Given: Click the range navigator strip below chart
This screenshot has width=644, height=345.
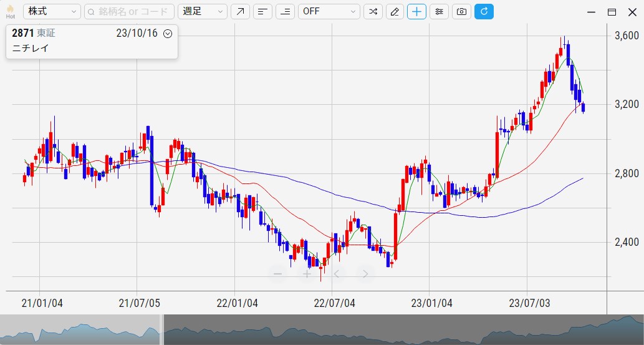Looking at the screenshot, I should pyautogui.click(x=399, y=330).
